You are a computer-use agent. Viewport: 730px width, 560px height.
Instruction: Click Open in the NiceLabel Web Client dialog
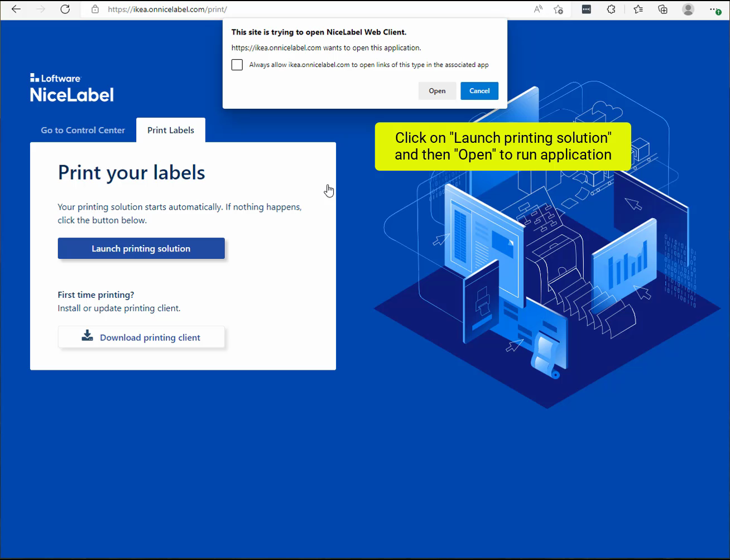pos(437,91)
